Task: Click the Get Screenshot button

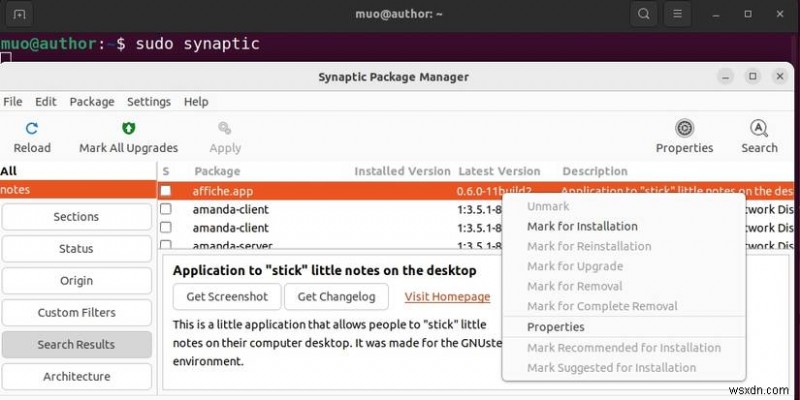Action: pos(227,297)
